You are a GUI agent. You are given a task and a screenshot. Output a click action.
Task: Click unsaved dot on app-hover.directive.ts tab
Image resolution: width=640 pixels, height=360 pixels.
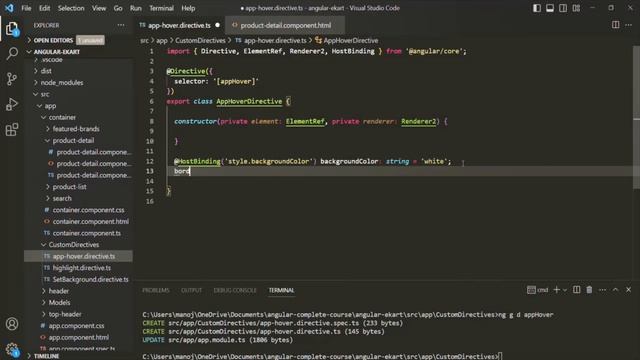(218, 25)
